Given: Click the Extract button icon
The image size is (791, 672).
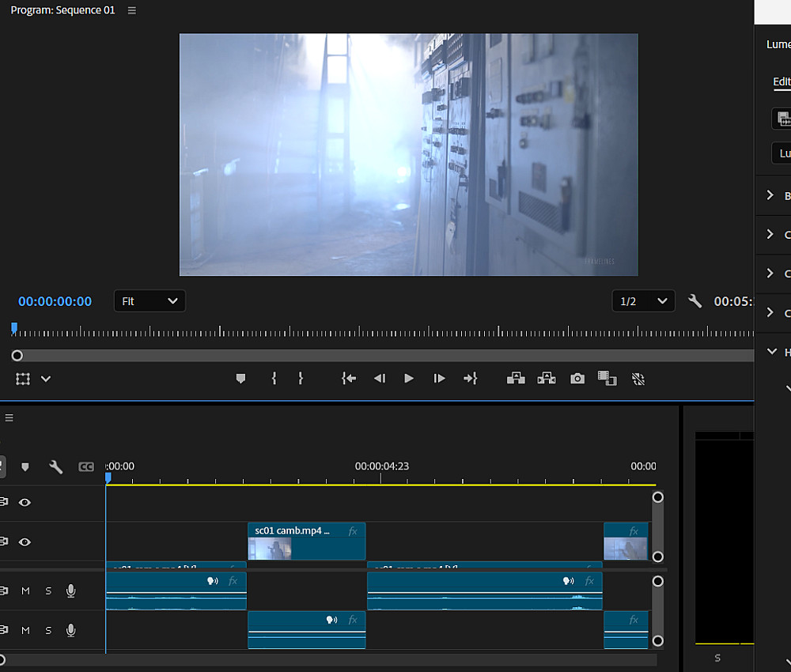Looking at the screenshot, I should click(x=547, y=379).
